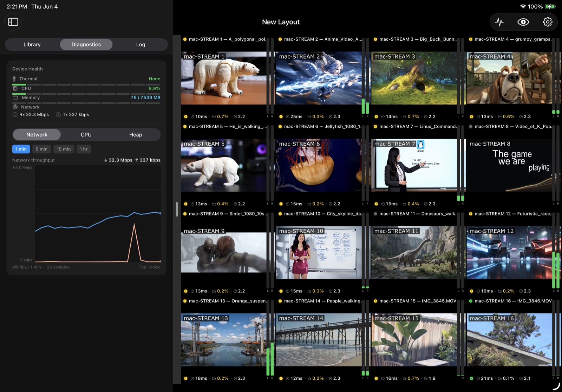Tap the network throughput graph to resize
This screenshot has height=392, width=562.
(98, 214)
